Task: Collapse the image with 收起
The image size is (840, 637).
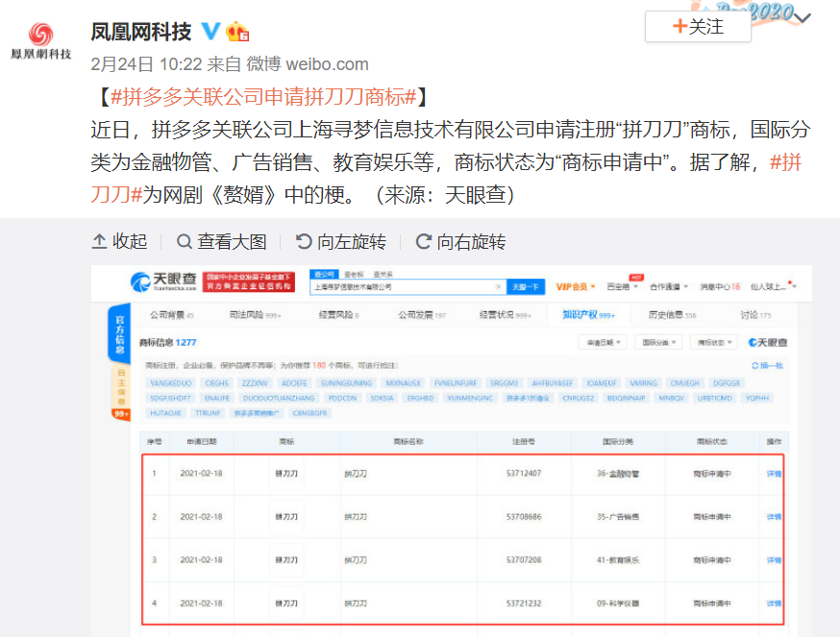Action: 119,241
